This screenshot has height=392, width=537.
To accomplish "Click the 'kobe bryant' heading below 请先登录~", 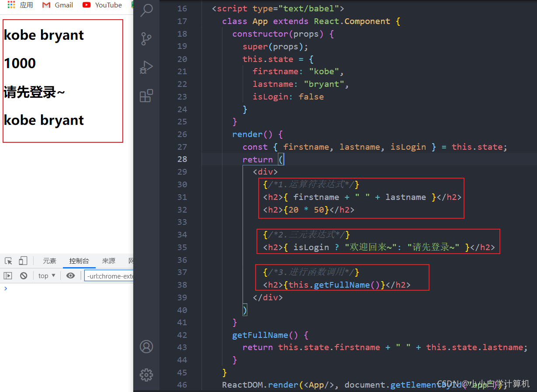I will 44,120.
